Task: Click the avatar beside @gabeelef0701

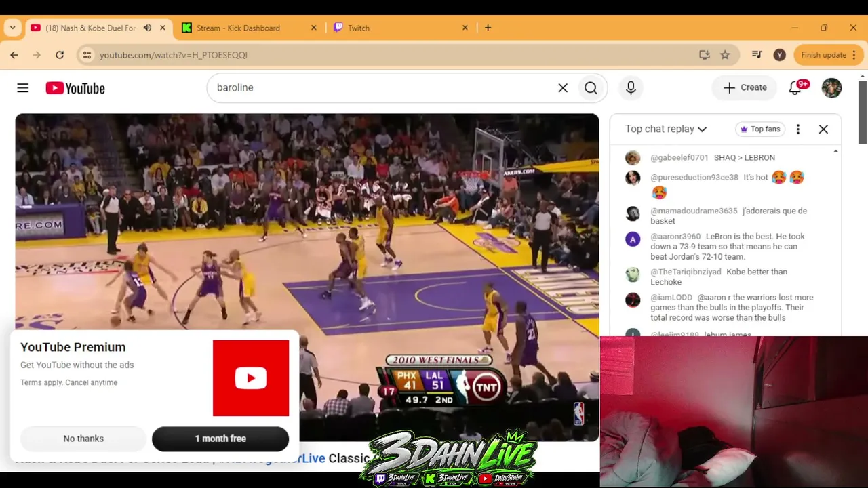Action: [633, 158]
